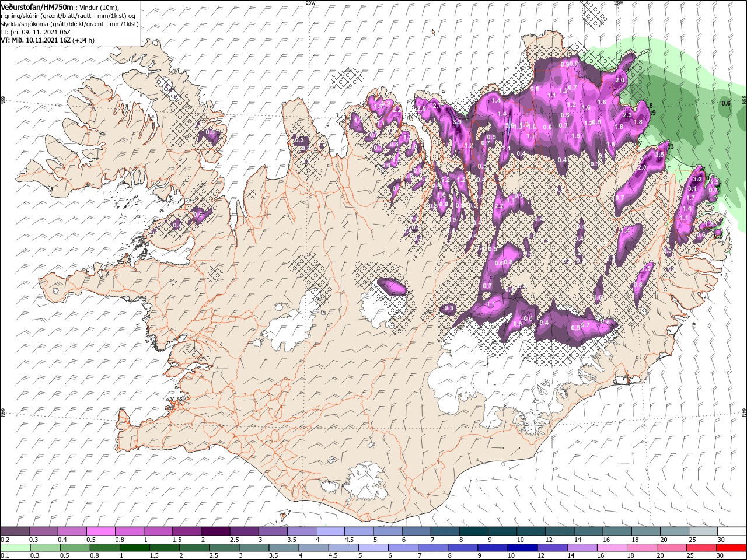Screen dimensions: 747x560
Task: Click the palest green 0.1 swatch in the lower rain legend
Action: [x=15, y=548]
